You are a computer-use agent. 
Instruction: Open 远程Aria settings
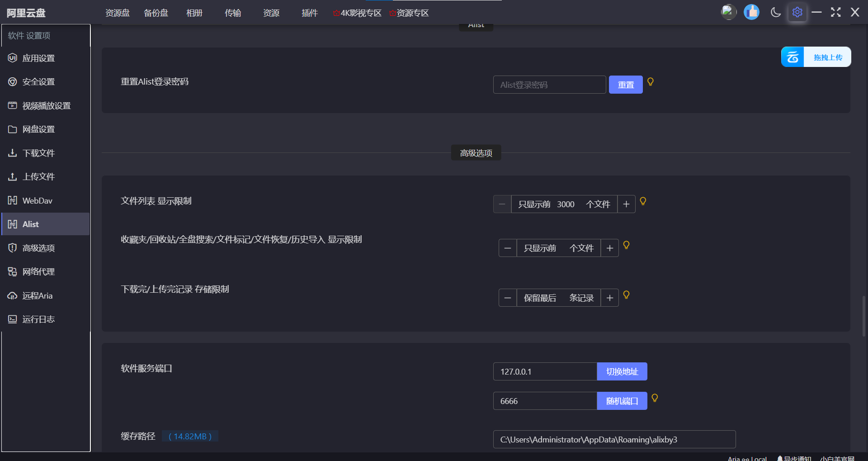click(45, 295)
